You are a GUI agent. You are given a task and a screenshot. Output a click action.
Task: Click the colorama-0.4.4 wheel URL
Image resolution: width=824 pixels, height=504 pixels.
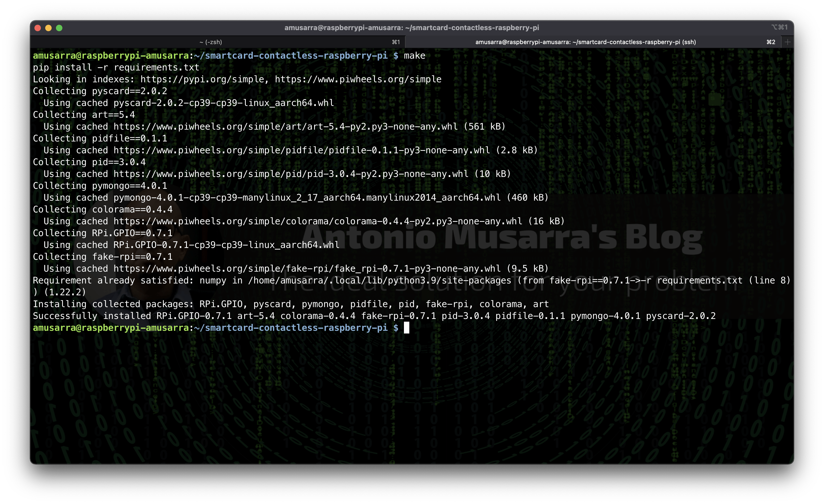click(318, 221)
